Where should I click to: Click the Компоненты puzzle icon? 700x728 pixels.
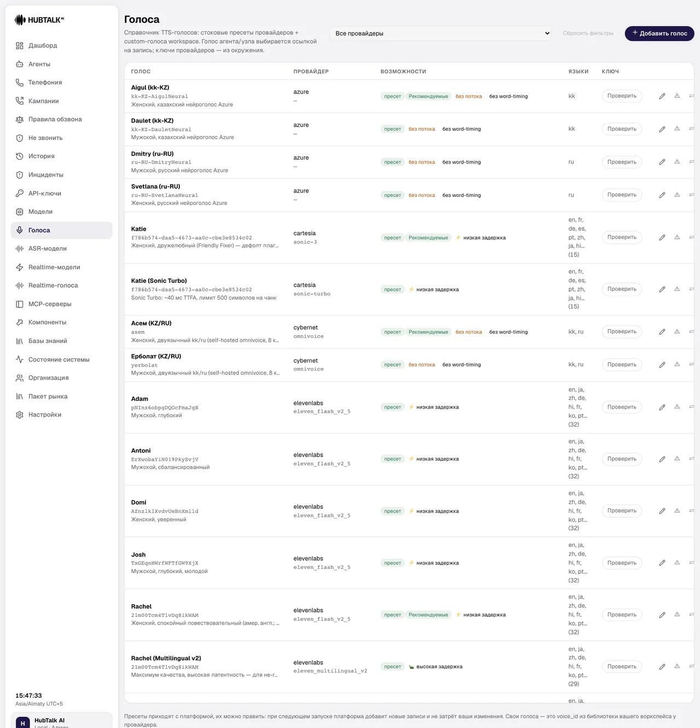point(20,323)
